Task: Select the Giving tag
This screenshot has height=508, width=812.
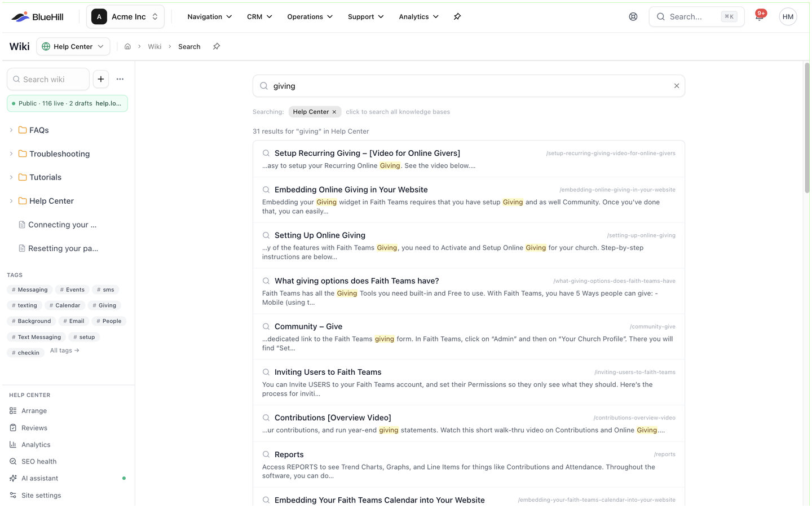Action: (x=104, y=305)
